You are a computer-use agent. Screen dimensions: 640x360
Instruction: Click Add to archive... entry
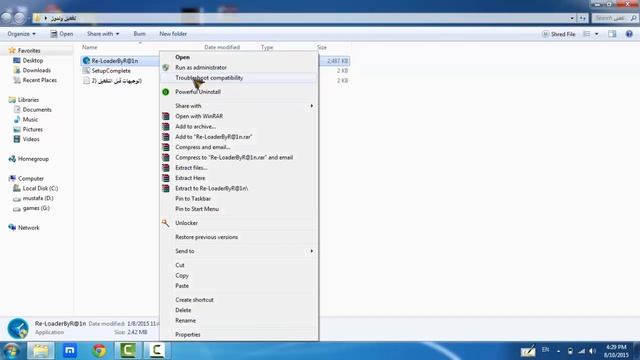pyautogui.click(x=195, y=127)
